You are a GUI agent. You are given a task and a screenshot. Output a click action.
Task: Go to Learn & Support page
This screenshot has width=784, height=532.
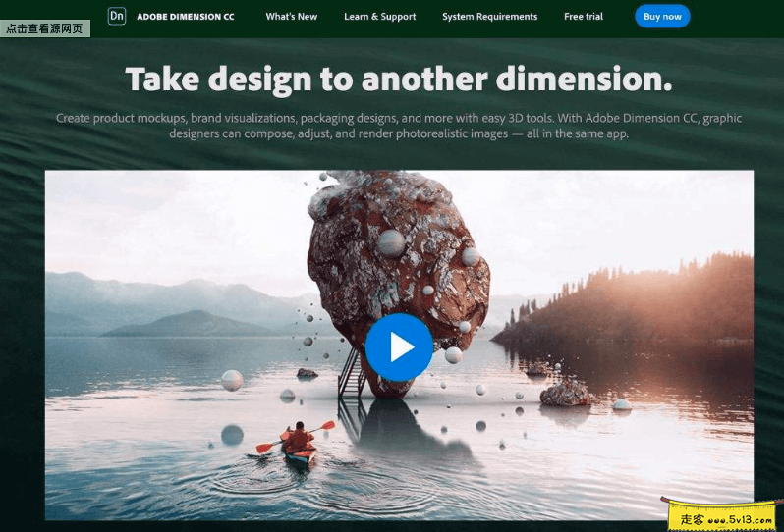379,17
